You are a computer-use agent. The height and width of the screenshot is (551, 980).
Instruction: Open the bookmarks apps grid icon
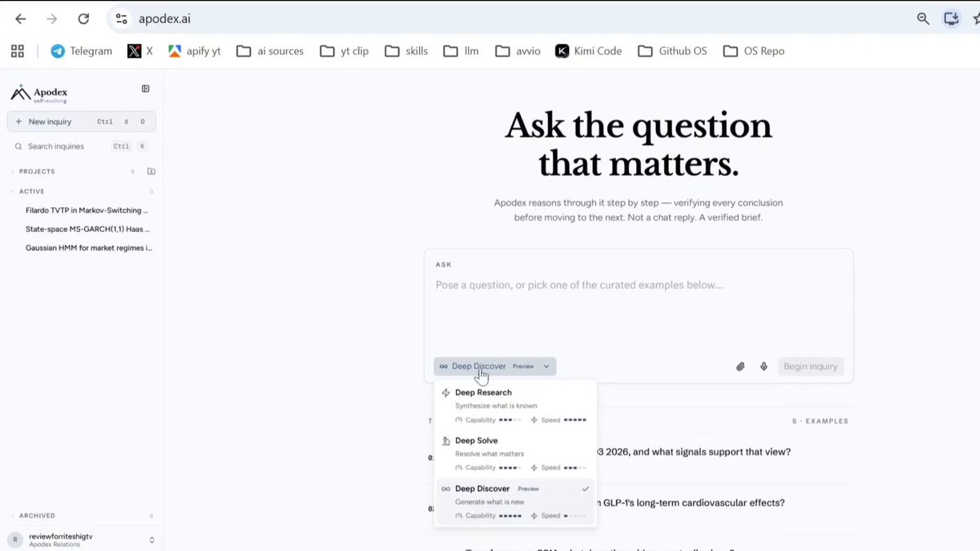click(17, 51)
